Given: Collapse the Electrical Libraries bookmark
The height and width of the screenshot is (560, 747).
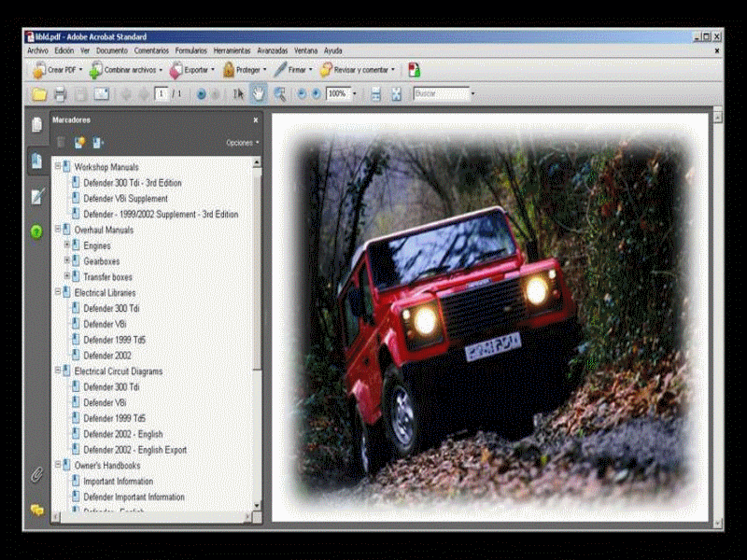Looking at the screenshot, I should 58,292.
